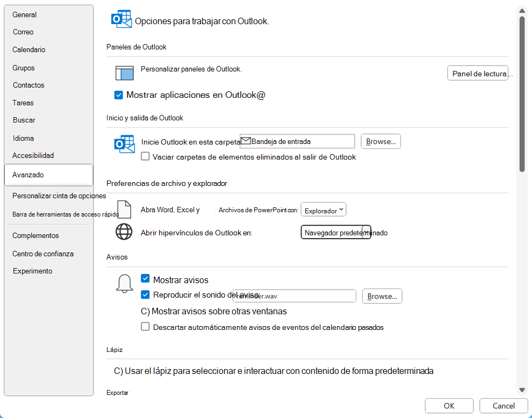
Task: Confirm settings with OK button
Action: (x=449, y=406)
